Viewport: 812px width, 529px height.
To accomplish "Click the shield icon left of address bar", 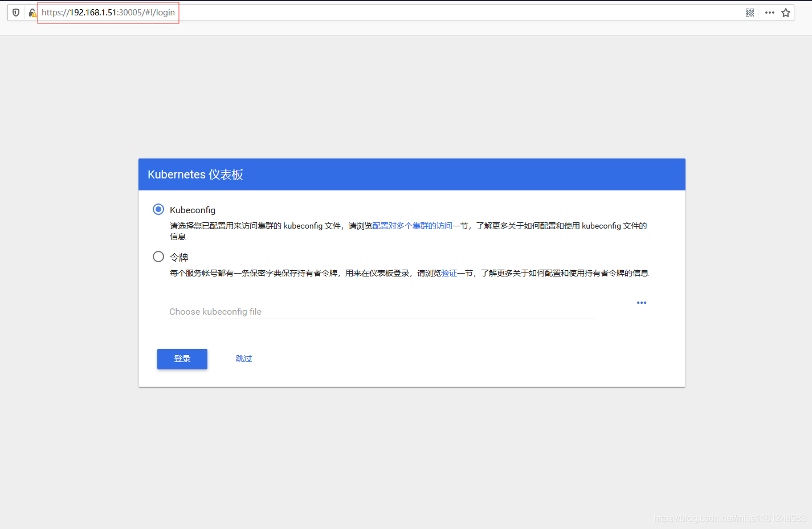I will (15, 12).
